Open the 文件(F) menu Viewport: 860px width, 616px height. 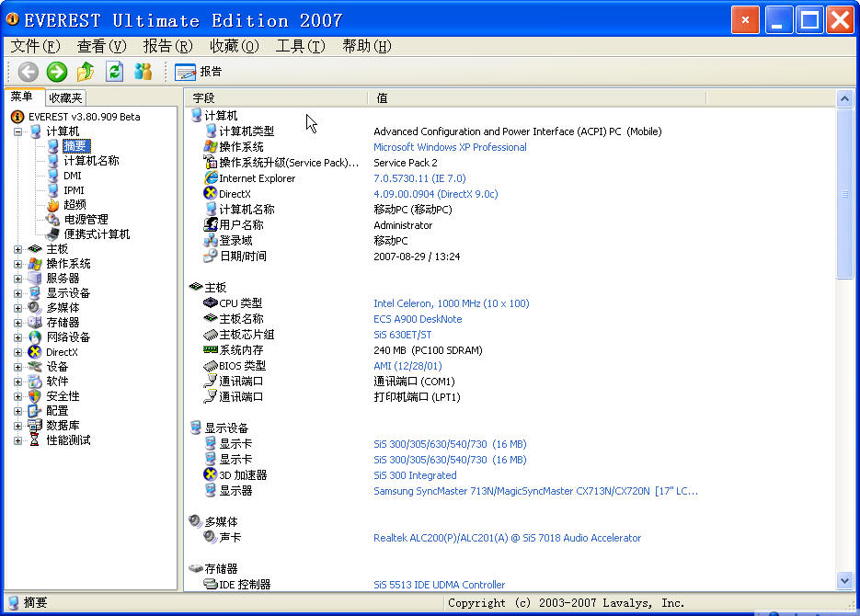coord(36,46)
